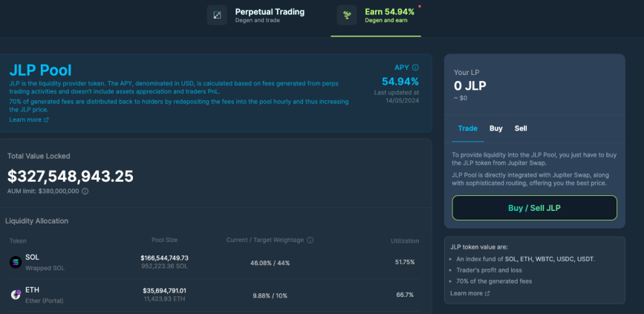Click 11,423.93 ETH amount
Viewport: 644px width, 314px height.
coord(164,299)
